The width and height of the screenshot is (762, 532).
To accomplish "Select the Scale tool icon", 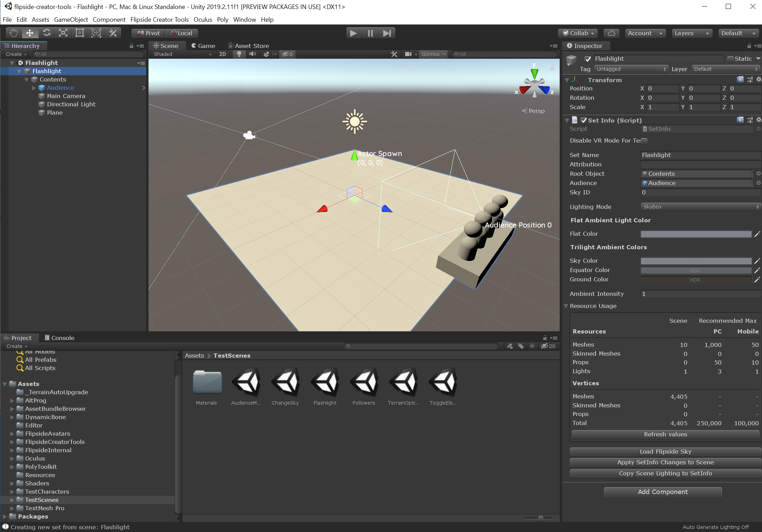I will pos(63,33).
